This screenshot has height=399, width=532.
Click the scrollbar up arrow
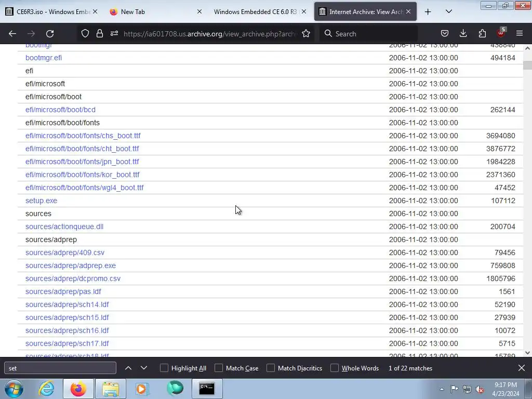click(527, 48)
